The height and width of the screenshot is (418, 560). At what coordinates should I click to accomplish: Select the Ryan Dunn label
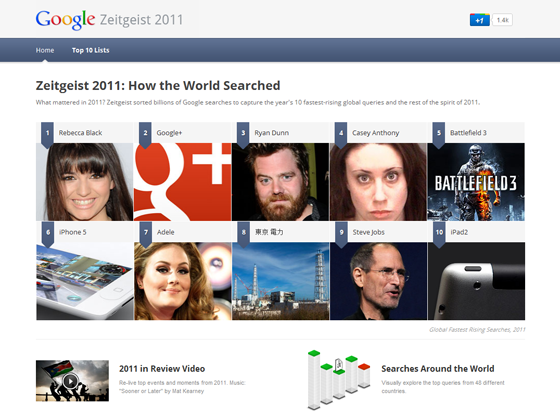272,133
